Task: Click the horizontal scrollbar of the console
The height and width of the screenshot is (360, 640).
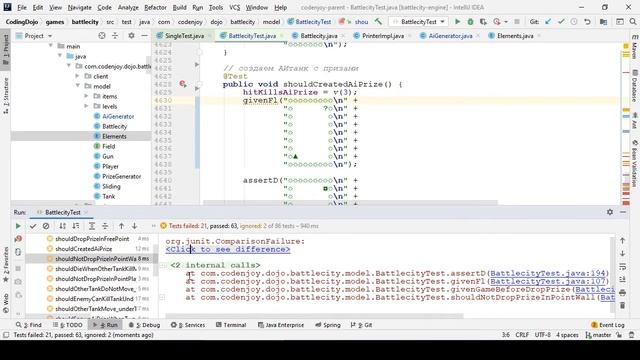Action: pos(314,316)
